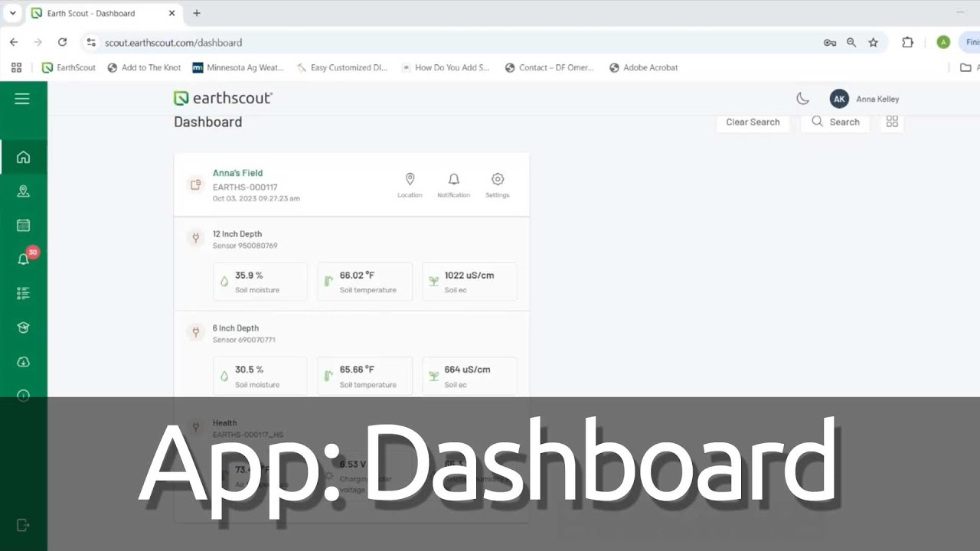Click the Search button
The image size is (980, 551).
[x=835, y=122]
